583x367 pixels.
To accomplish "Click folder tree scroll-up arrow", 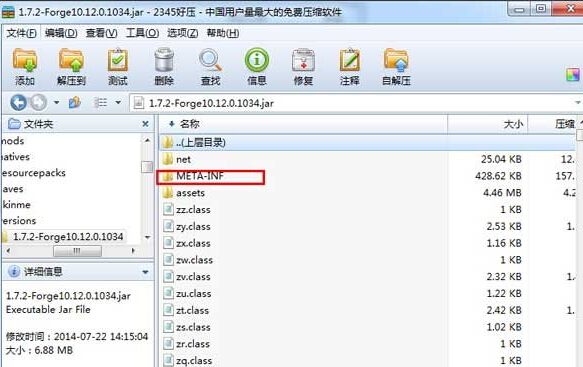I will 147,141.
